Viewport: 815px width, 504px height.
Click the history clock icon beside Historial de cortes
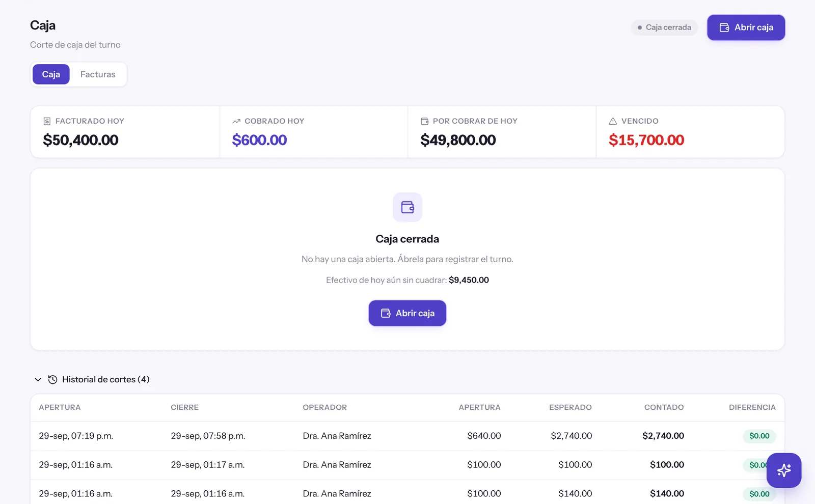52,379
